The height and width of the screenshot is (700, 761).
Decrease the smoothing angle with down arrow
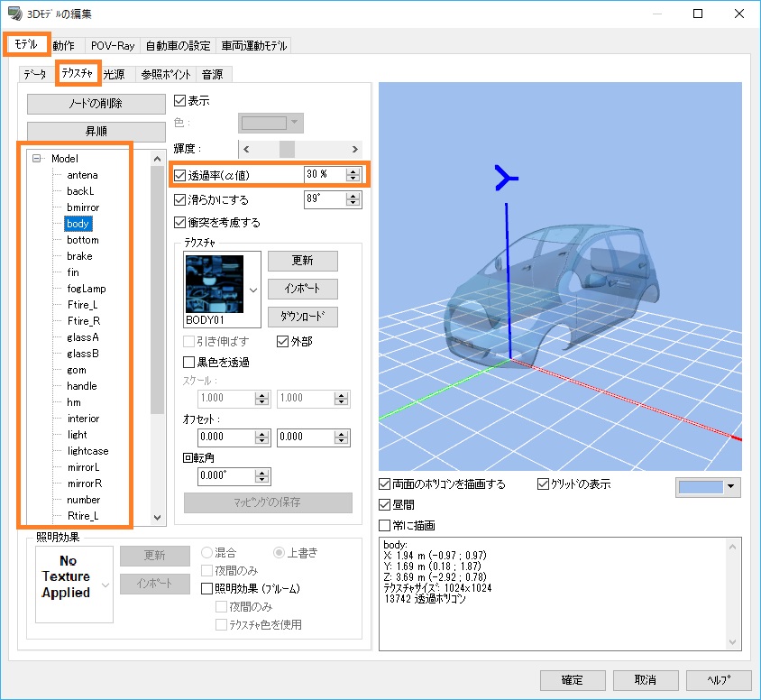point(353,204)
